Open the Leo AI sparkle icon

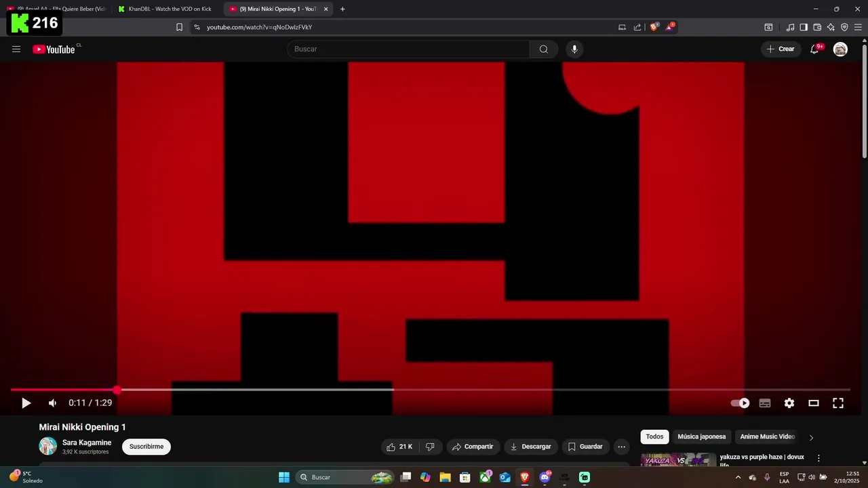tap(831, 27)
